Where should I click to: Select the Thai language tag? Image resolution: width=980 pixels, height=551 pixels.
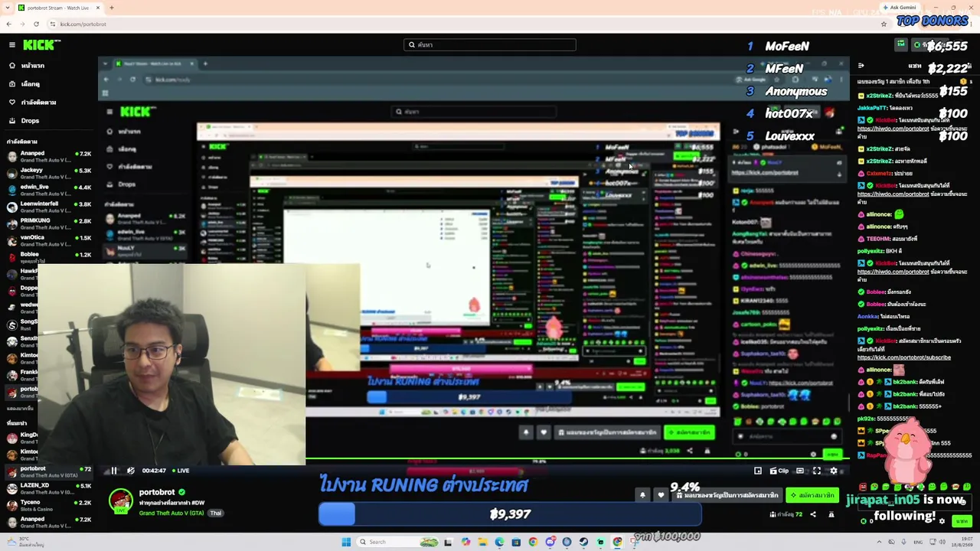click(x=216, y=513)
